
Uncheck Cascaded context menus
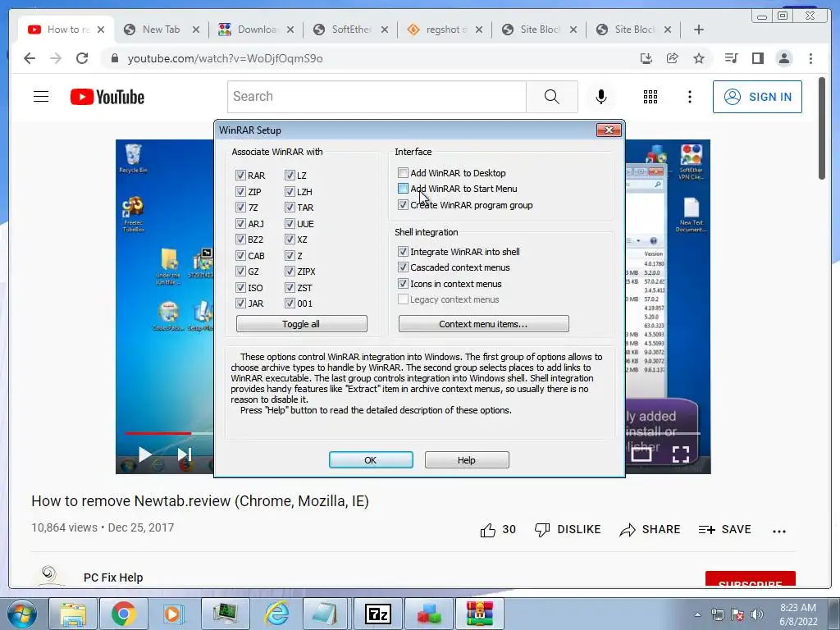pos(403,267)
